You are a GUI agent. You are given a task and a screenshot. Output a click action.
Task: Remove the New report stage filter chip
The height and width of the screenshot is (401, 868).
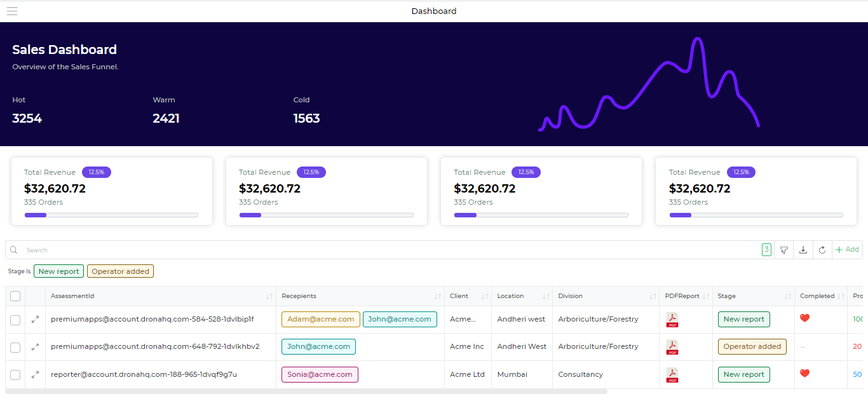click(58, 271)
